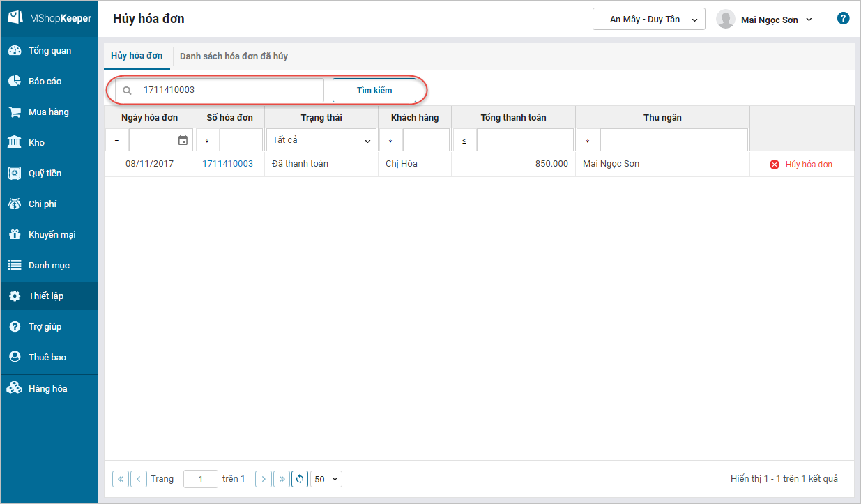Open Mua hàng shopping cart icon
Viewport: 861px width, 504px height.
(14, 112)
